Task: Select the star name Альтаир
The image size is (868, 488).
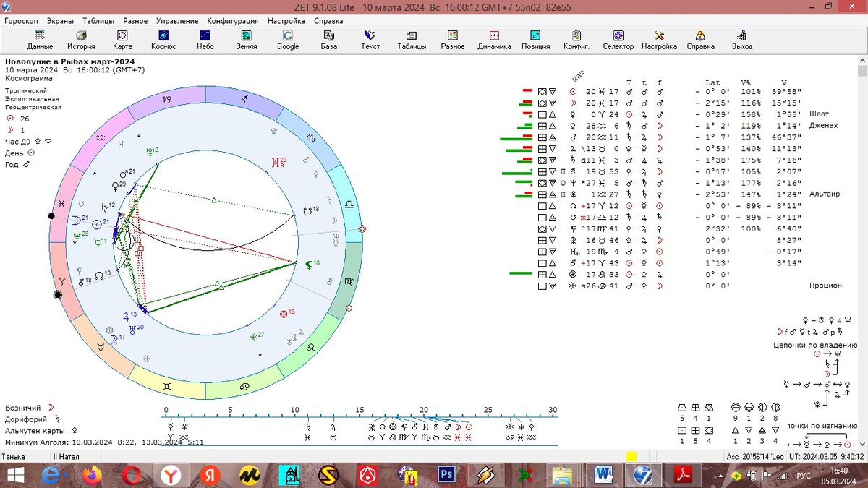Action: click(x=825, y=194)
